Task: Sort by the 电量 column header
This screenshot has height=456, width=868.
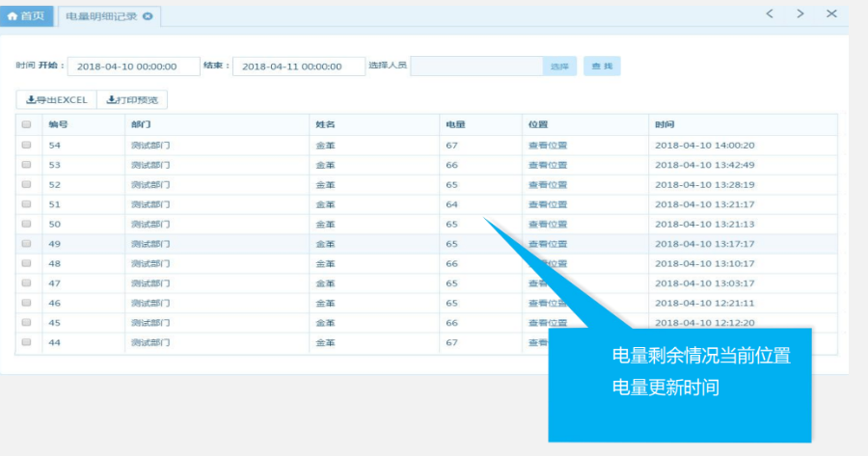Action: [455, 124]
